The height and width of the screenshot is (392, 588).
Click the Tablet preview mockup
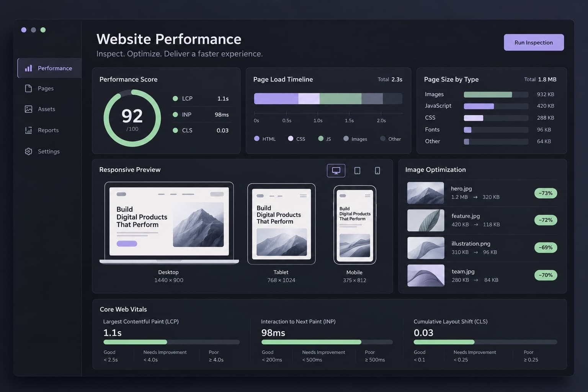tap(281, 224)
